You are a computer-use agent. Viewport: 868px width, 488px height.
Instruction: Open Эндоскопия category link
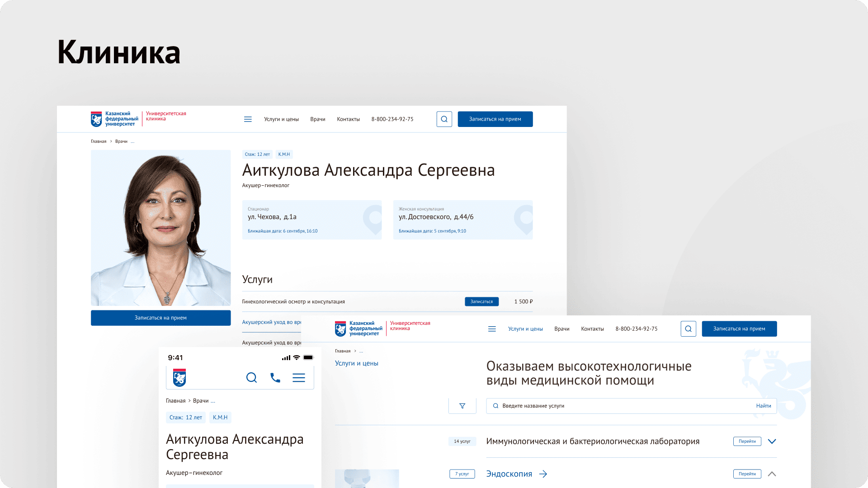(509, 474)
